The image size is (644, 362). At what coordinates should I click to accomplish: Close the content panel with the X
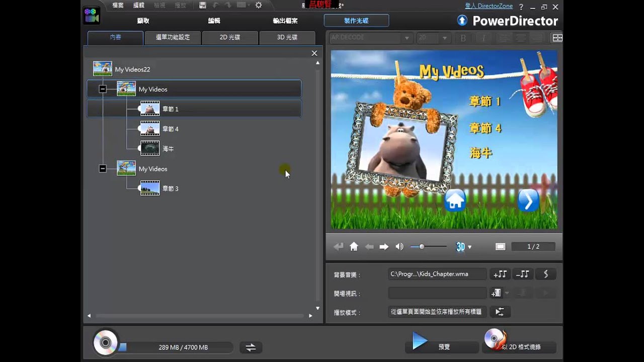coord(314,53)
